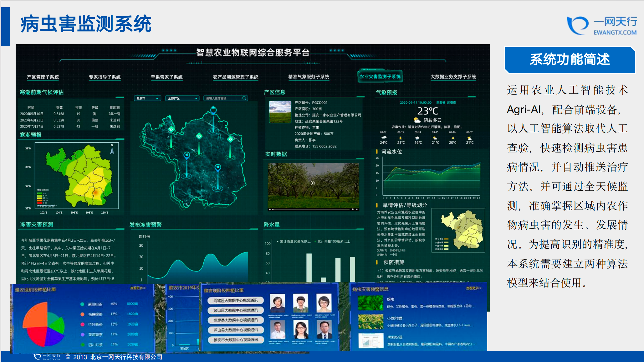644x362 pixels.
Task: Click the small play button in video bar
Action: tap(270, 209)
